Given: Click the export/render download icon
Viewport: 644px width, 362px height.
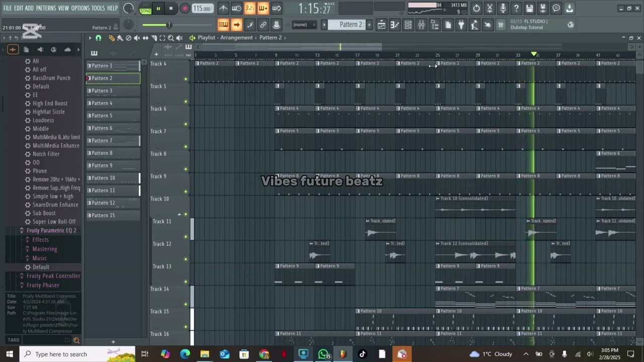Looking at the screenshot, I should 569,8.
